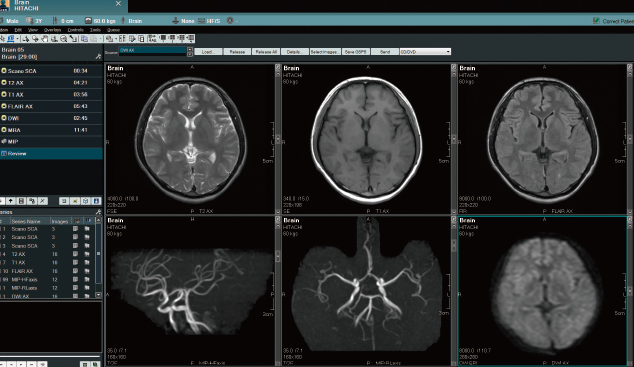Click the up arrow button below protocol list

coord(11,201)
